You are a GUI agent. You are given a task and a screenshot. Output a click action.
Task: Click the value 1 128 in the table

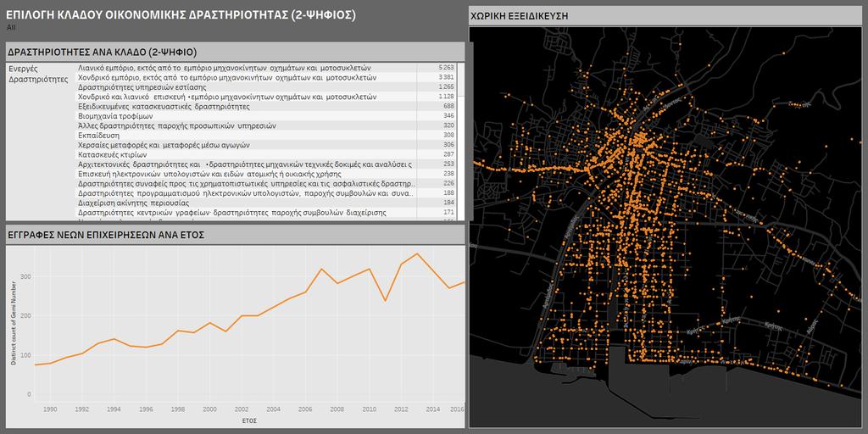pyautogui.click(x=446, y=97)
